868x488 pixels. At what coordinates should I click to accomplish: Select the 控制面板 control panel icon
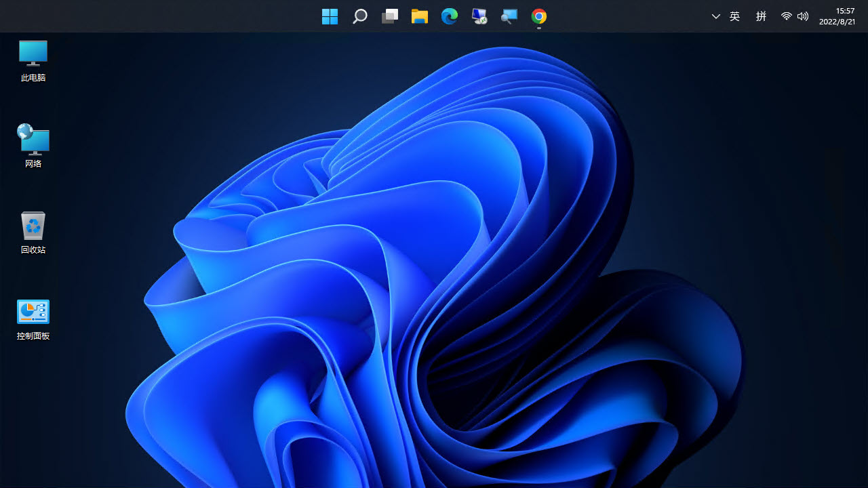click(x=33, y=319)
